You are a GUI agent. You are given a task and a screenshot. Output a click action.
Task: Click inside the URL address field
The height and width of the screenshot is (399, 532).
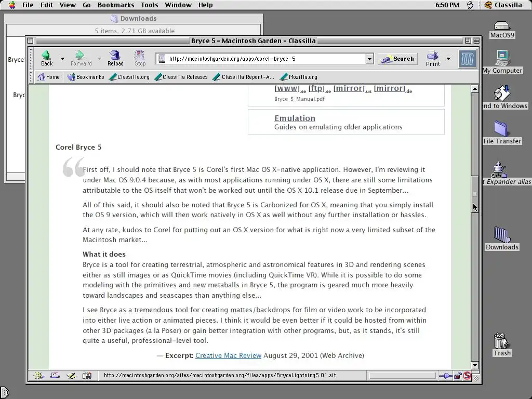265,59
